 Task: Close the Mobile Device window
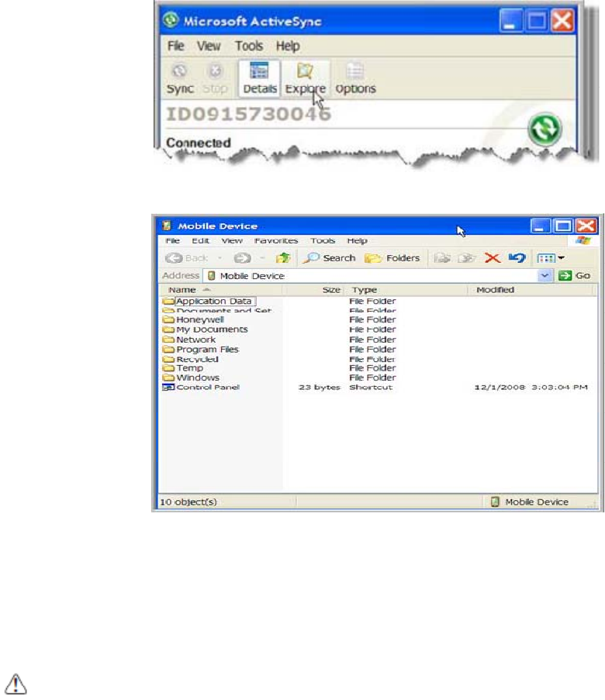[586, 226]
